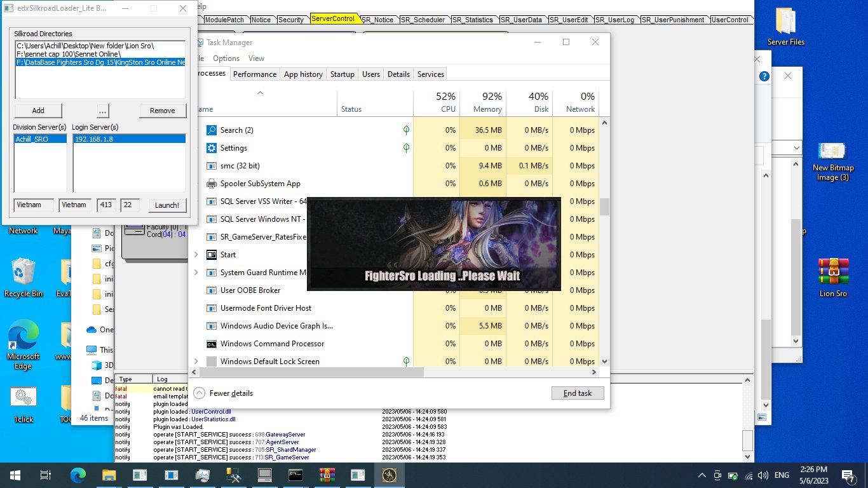Screen dimensions: 868x488
Task: Click the 22 input field
Action: (130, 205)
